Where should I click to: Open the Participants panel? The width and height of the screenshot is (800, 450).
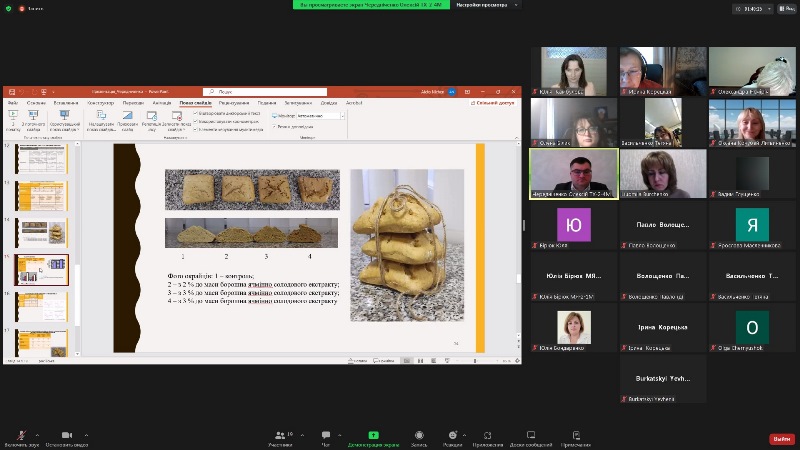pyautogui.click(x=281, y=435)
